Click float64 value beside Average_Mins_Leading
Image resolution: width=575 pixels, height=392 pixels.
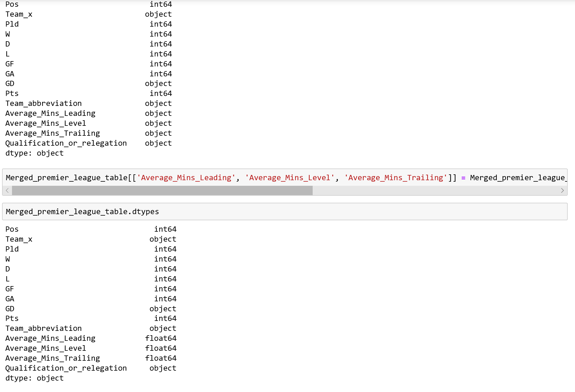[x=161, y=338]
